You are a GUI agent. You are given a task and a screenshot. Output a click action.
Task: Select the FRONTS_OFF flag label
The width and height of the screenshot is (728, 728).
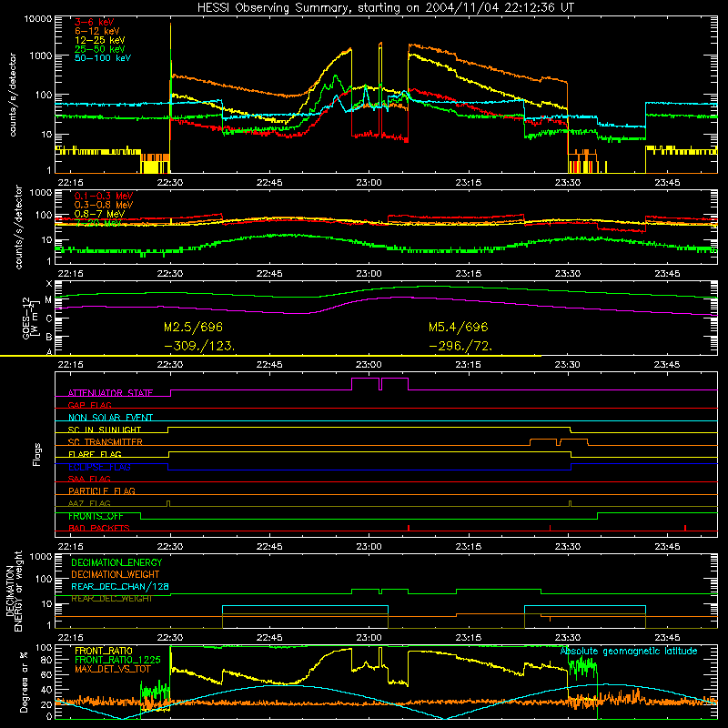pos(96,516)
